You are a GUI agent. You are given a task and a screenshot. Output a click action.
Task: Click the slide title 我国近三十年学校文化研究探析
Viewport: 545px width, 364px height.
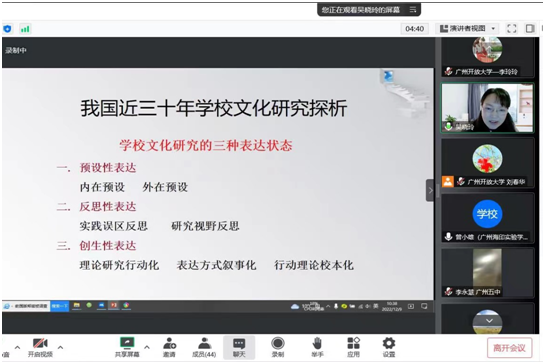click(x=214, y=108)
